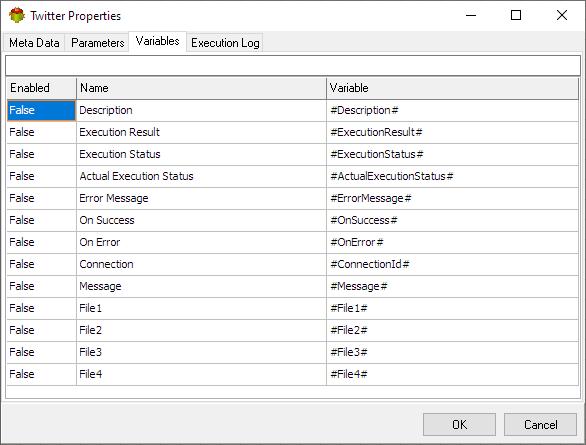Select the File2 name cell
This screenshot has width=586, height=445.
click(201, 330)
